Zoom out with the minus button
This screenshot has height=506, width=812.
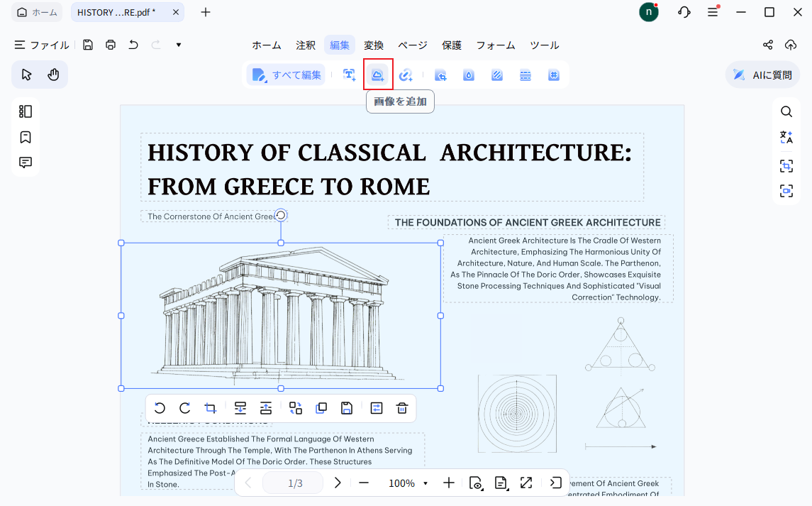pos(364,483)
